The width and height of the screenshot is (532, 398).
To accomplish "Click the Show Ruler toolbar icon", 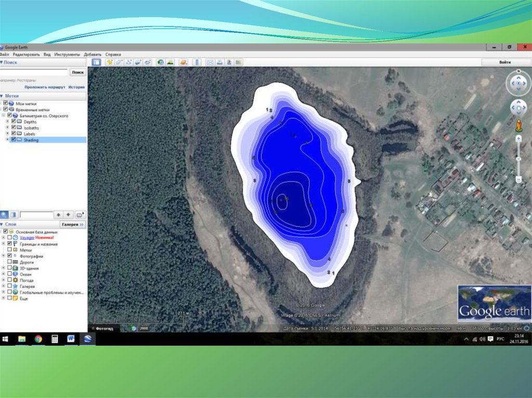I will (x=197, y=62).
